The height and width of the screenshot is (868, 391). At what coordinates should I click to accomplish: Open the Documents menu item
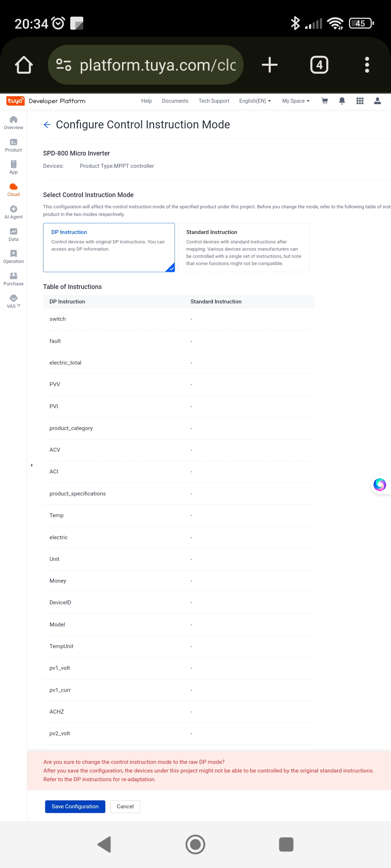[x=175, y=101]
